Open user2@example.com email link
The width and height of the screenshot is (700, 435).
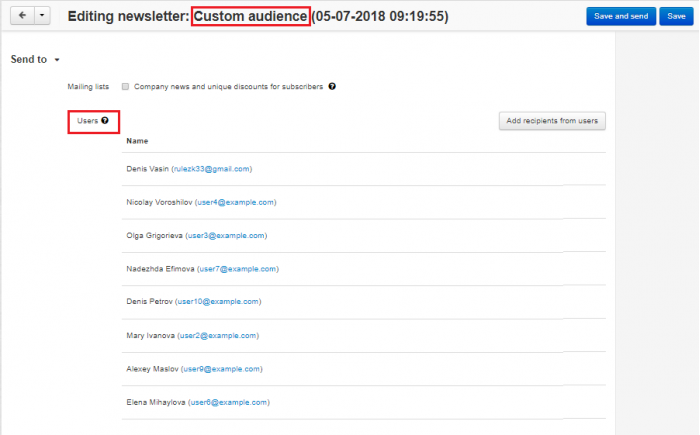tap(218, 335)
